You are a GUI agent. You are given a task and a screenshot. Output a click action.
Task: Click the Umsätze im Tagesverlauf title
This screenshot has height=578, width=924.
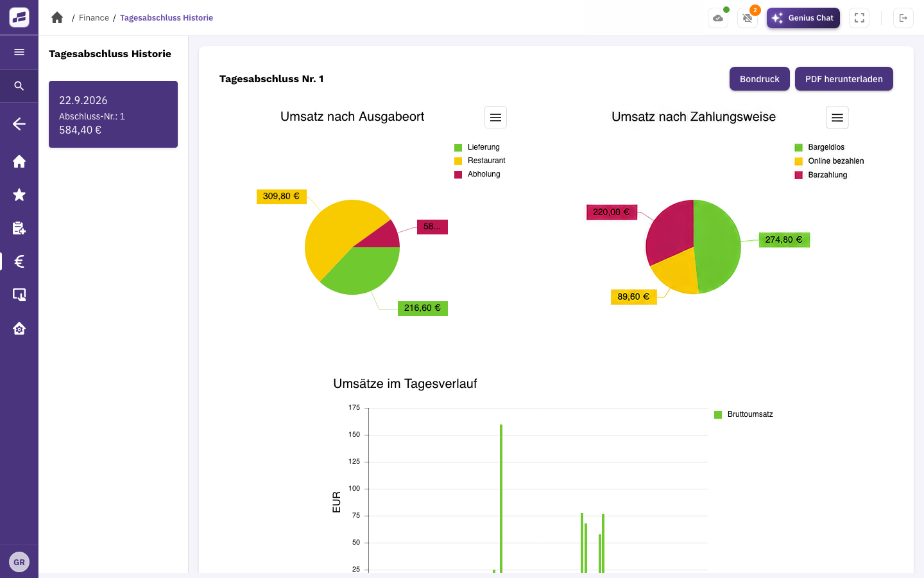pos(405,384)
